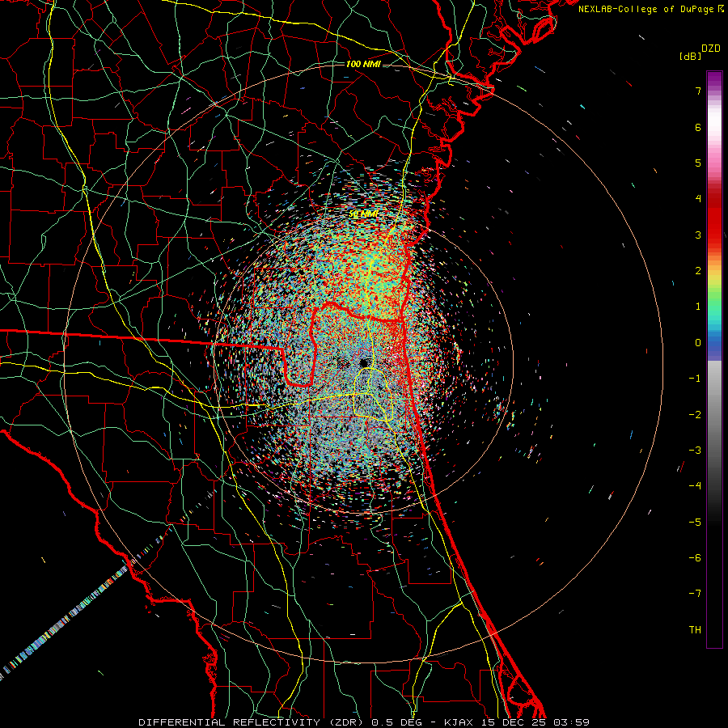Click the black radar site dot at center
The width and height of the screenshot is (728, 728).
(x=363, y=362)
